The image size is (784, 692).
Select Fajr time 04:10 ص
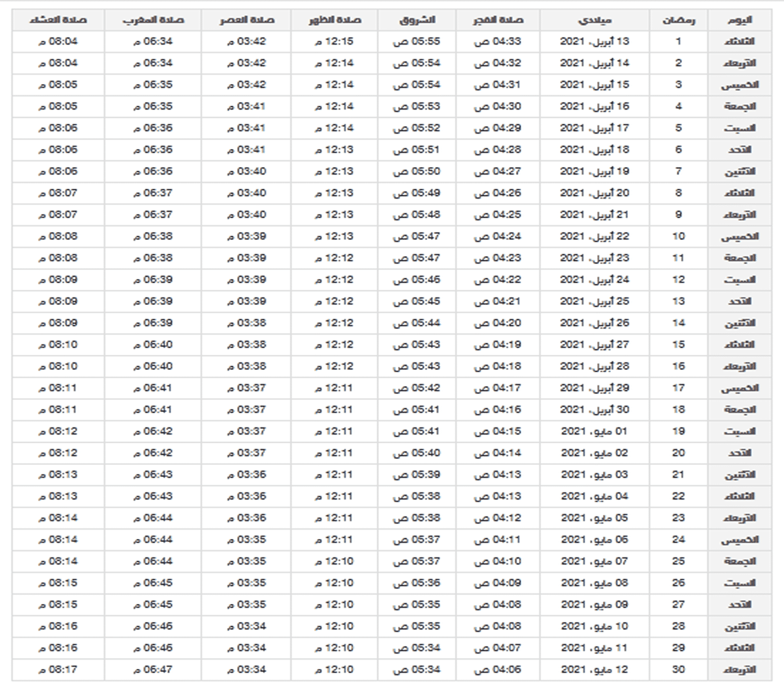pos(498,561)
